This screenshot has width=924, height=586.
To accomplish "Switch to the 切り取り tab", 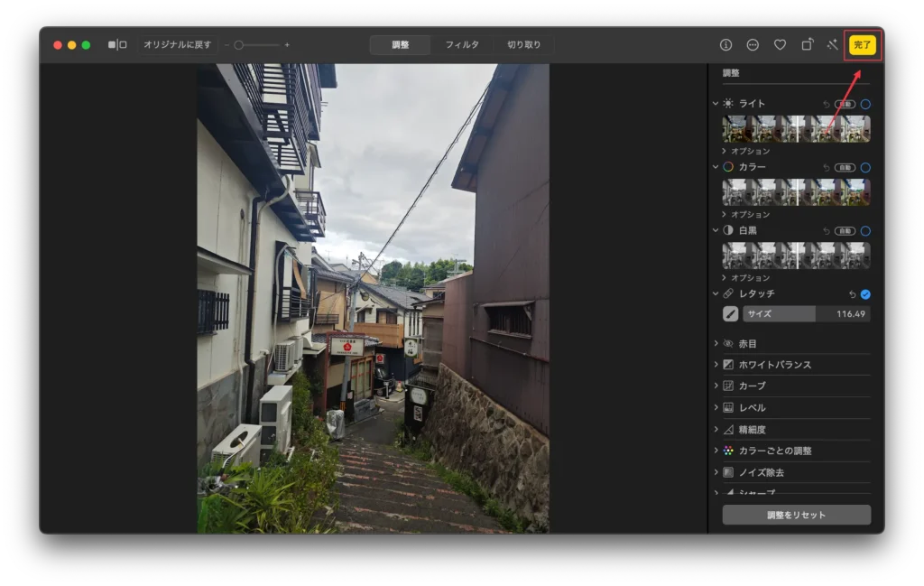I will tap(523, 44).
